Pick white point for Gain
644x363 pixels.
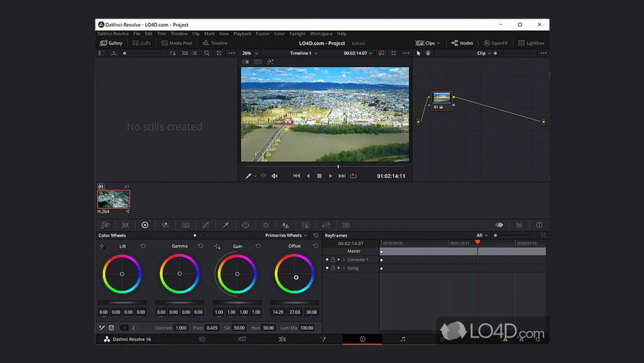click(x=217, y=246)
